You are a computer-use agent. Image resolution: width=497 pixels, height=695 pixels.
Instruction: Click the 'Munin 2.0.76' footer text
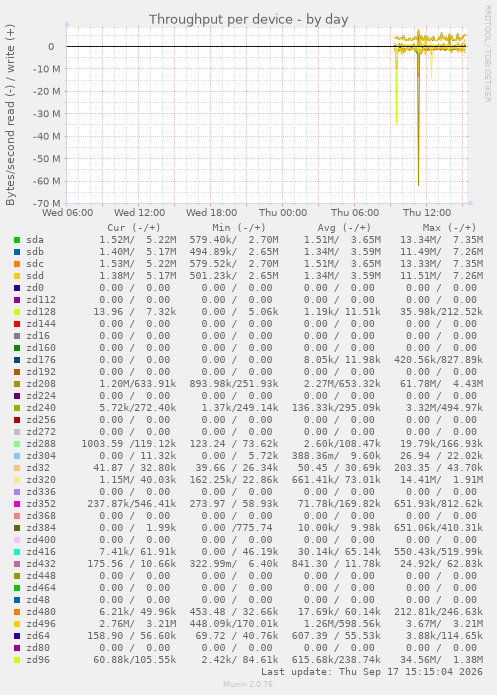248,684
